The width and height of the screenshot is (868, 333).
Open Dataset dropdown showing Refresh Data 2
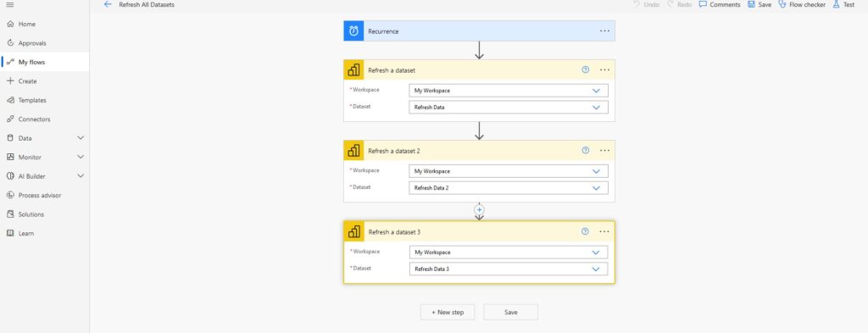pyautogui.click(x=509, y=188)
